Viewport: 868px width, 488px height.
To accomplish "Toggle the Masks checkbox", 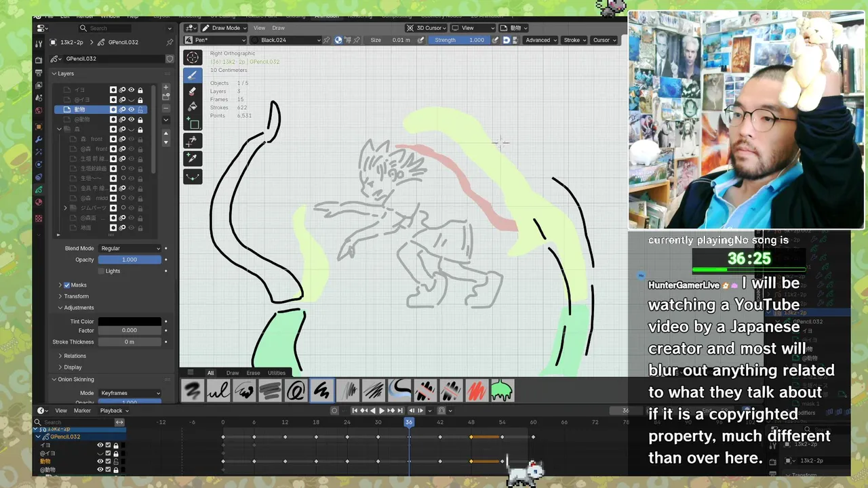I will point(67,285).
